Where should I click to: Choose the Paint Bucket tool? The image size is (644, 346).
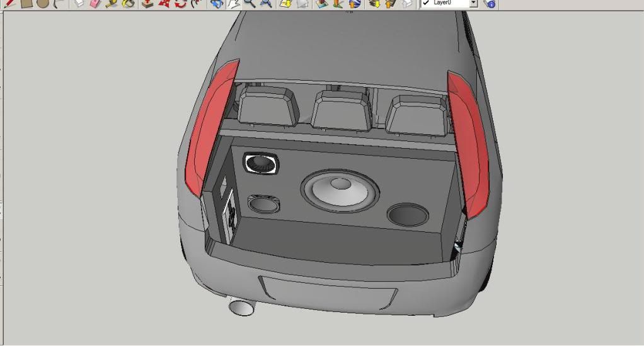point(128,3)
